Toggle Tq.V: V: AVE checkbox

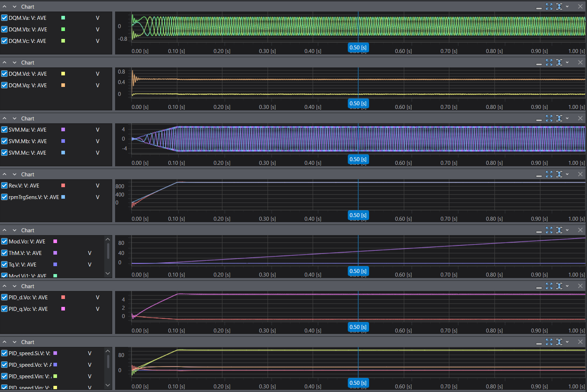[4, 264]
